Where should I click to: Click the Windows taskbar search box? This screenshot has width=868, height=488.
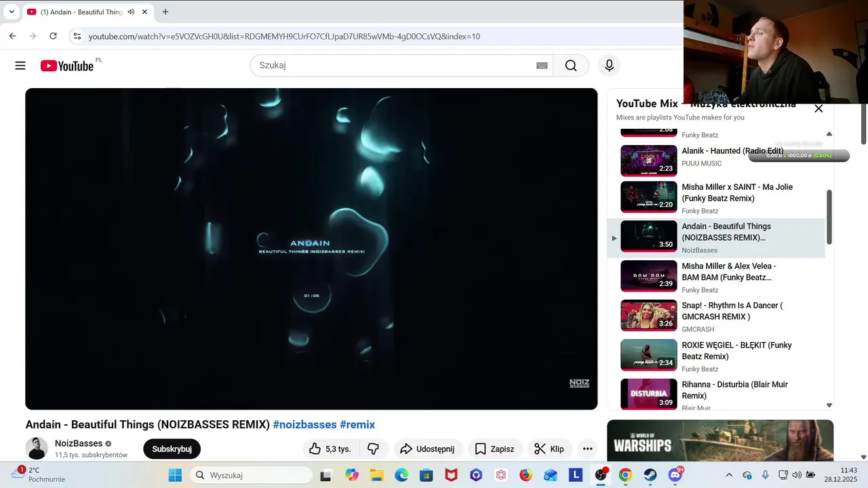click(252, 475)
